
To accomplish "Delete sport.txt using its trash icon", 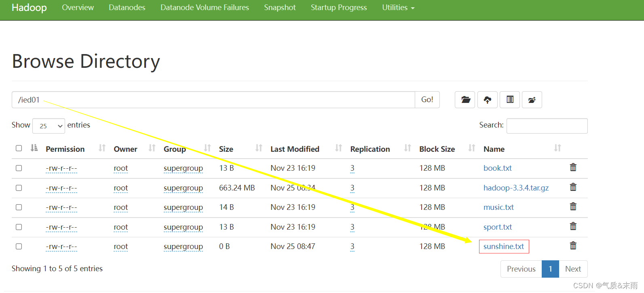I will (573, 226).
